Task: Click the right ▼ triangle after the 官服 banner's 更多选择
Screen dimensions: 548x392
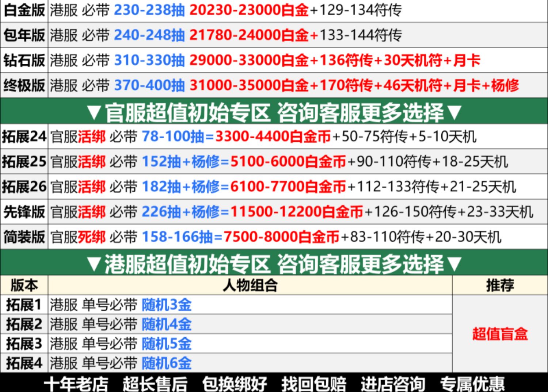Action: 454,112
